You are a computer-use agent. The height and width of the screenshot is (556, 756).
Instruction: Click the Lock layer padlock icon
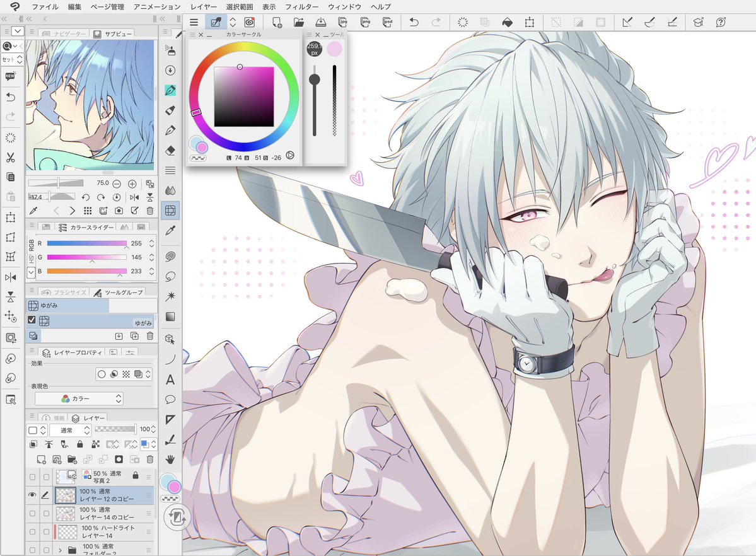point(80,444)
